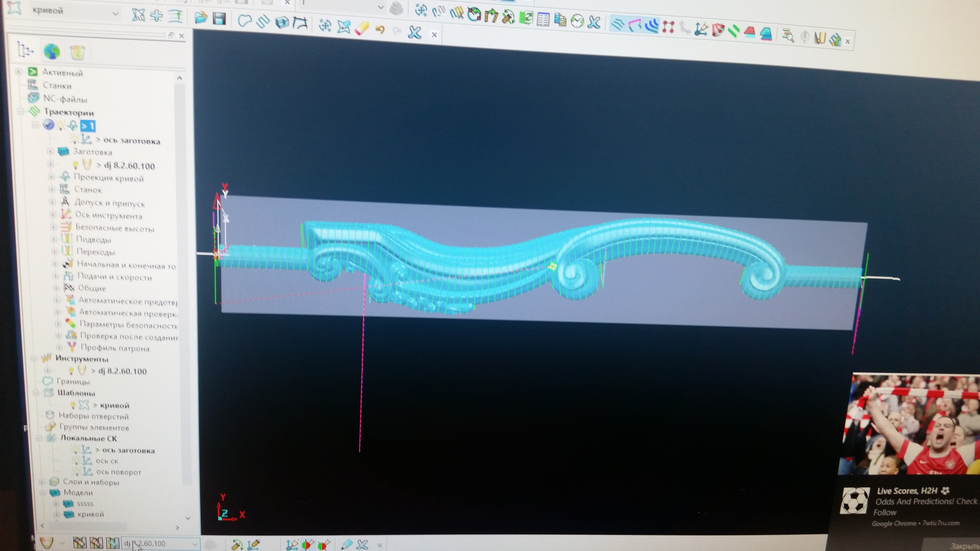Viewport: 980px width, 551px height.
Task: Click the undo arrow icon
Action: (x=380, y=30)
